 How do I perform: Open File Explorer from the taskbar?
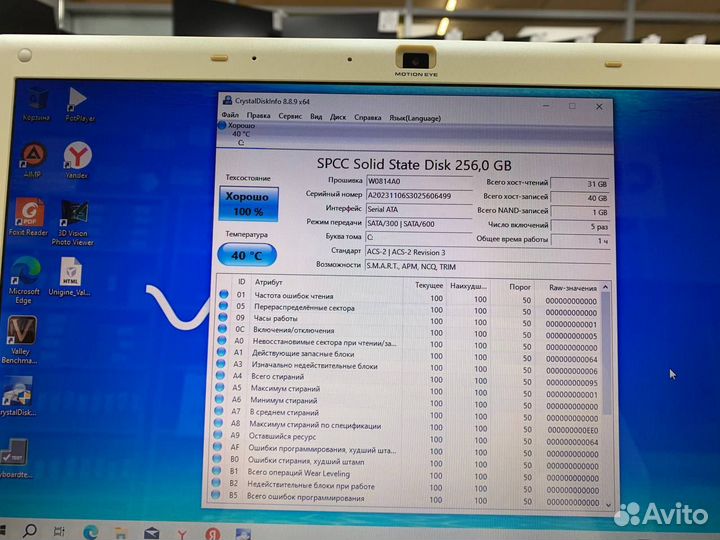[x=121, y=533]
